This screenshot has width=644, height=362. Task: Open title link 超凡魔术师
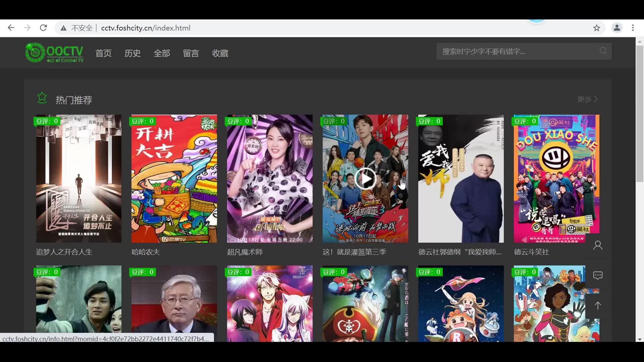[245, 252]
